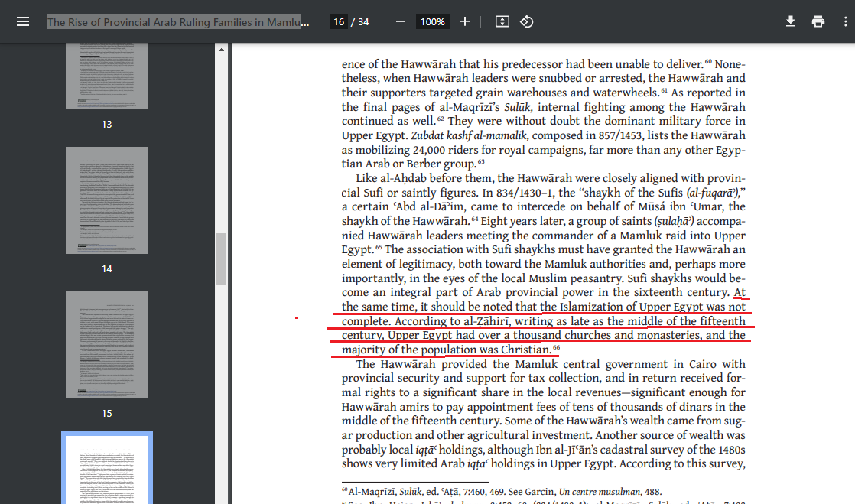The image size is (855, 504).
Task: Click the thumbnail sidebar scrollbar handle
Action: [x=221, y=259]
